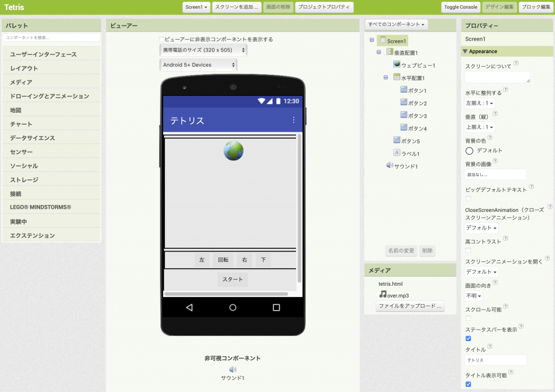
Task: Click the non-visible サウンド1 speaker icon below phone
Action: point(233,369)
